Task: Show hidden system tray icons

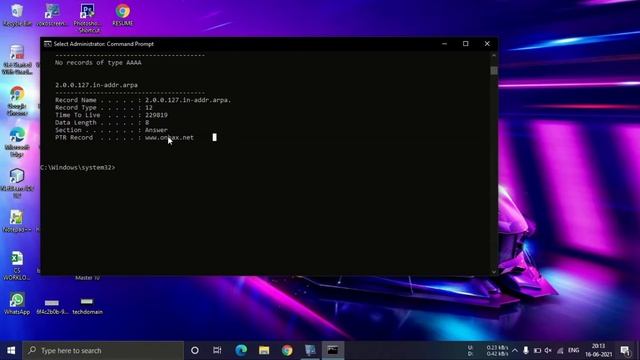Action: pos(515,350)
